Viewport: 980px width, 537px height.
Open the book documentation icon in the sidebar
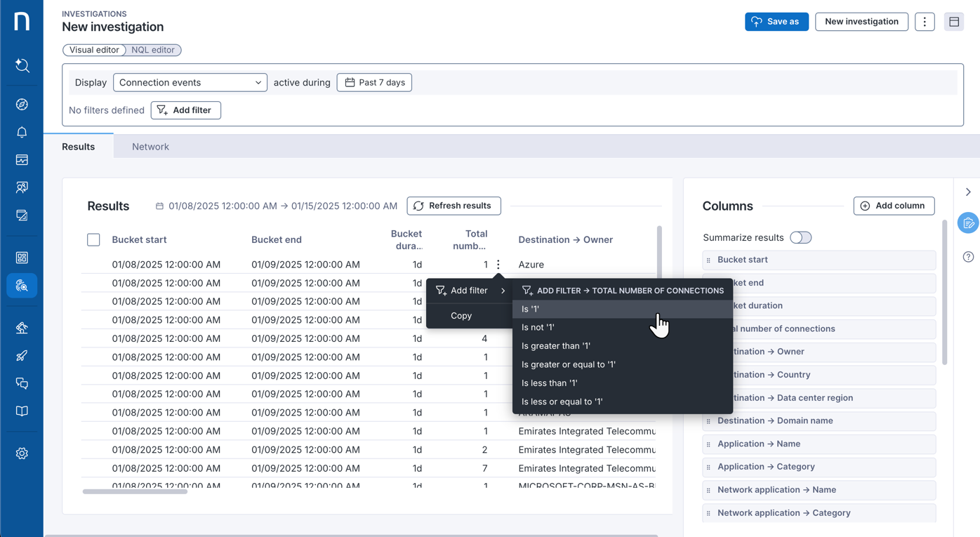click(22, 411)
